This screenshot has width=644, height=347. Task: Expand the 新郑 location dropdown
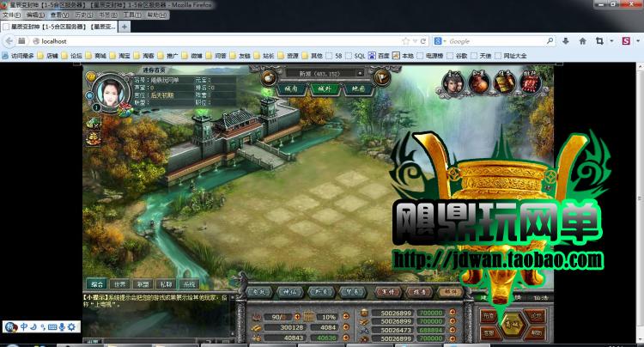(x=360, y=74)
